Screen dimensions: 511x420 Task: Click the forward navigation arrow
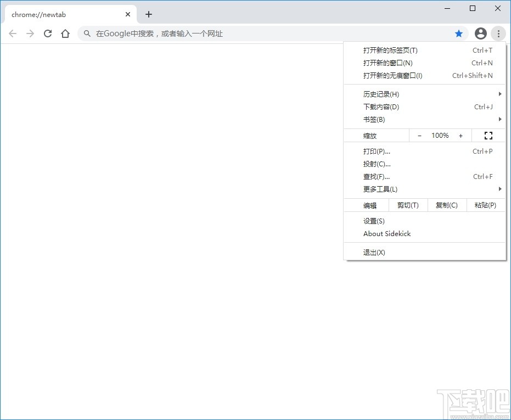click(30, 33)
